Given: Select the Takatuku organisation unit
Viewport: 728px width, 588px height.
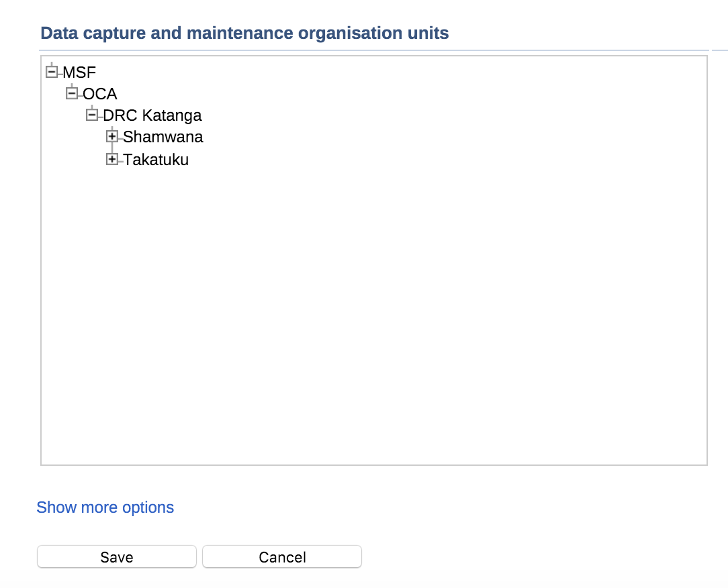Looking at the screenshot, I should coord(156,160).
